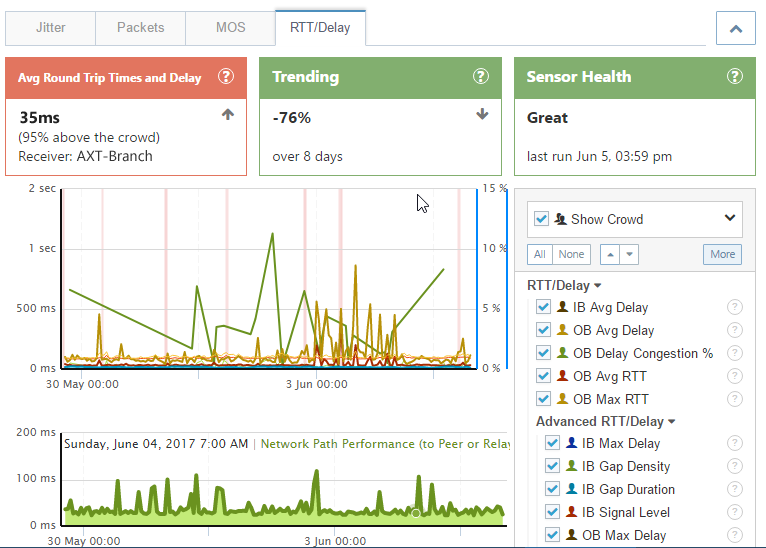
Task: Open help icon for IB Signal Level
Action: tap(735, 511)
